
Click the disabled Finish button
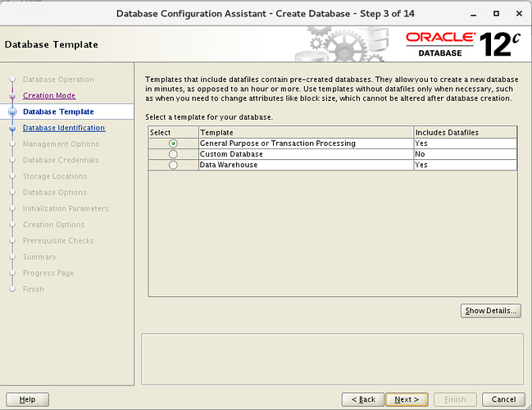pyautogui.click(x=455, y=399)
